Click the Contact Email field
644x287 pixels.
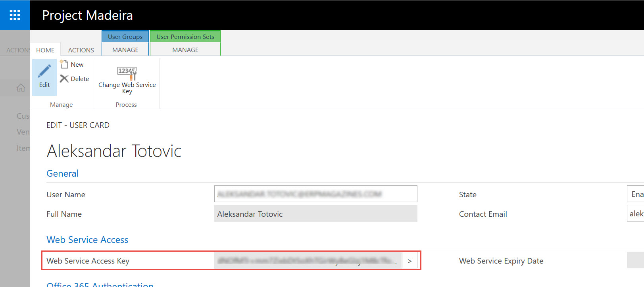635,214
